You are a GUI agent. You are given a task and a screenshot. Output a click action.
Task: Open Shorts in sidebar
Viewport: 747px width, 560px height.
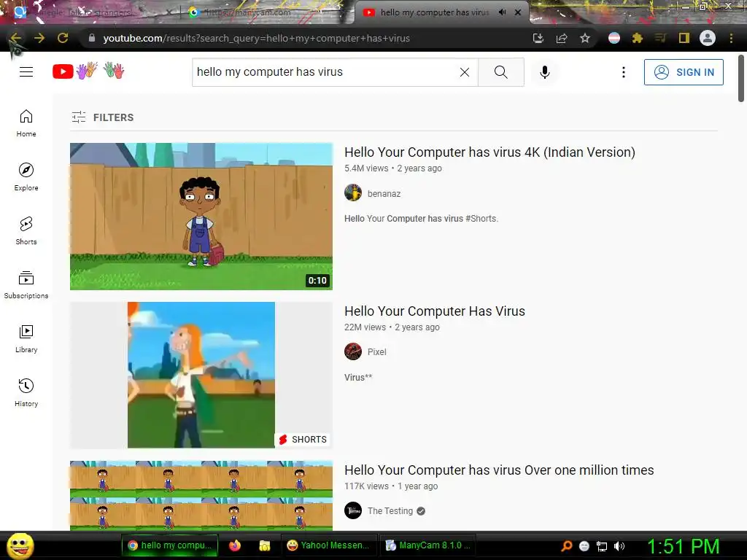click(26, 230)
